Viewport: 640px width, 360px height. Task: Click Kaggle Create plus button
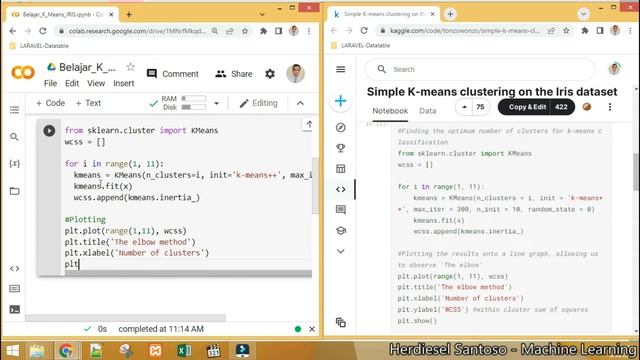[340, 101]
